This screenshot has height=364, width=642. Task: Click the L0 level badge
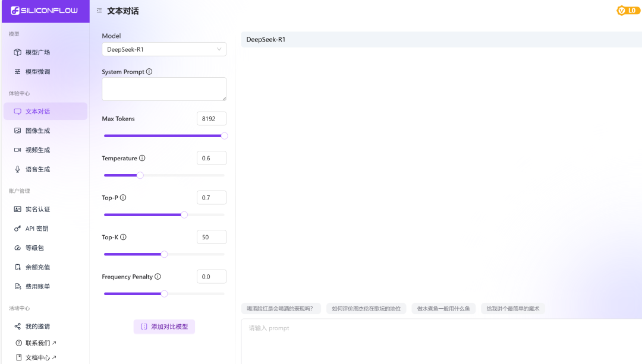point(628,11)
